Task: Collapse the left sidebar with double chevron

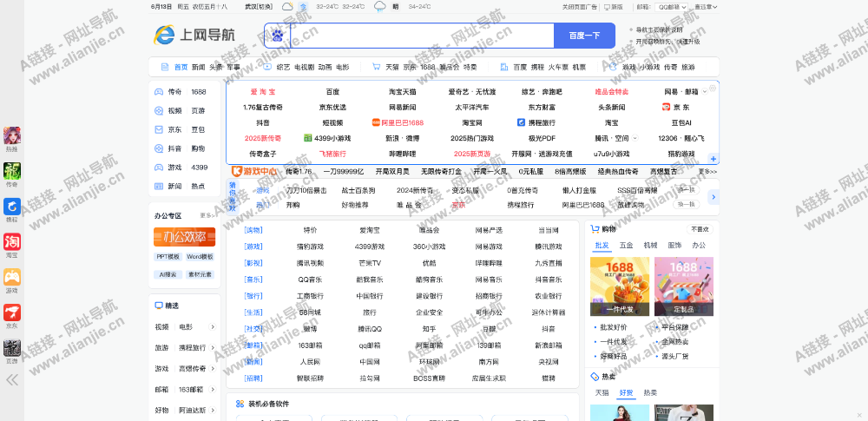Action: tap(12, 379)
